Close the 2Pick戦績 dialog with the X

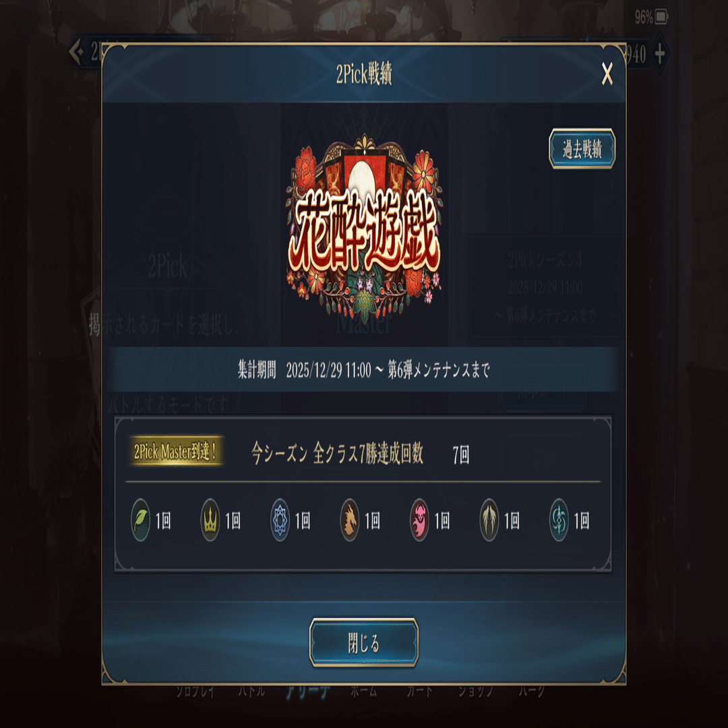[607, 73]
